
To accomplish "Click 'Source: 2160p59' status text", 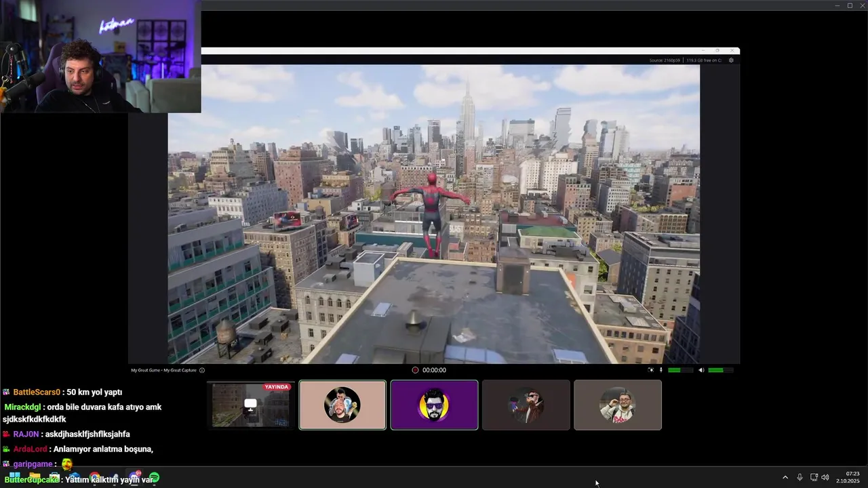I will click(x=665, y=60).
